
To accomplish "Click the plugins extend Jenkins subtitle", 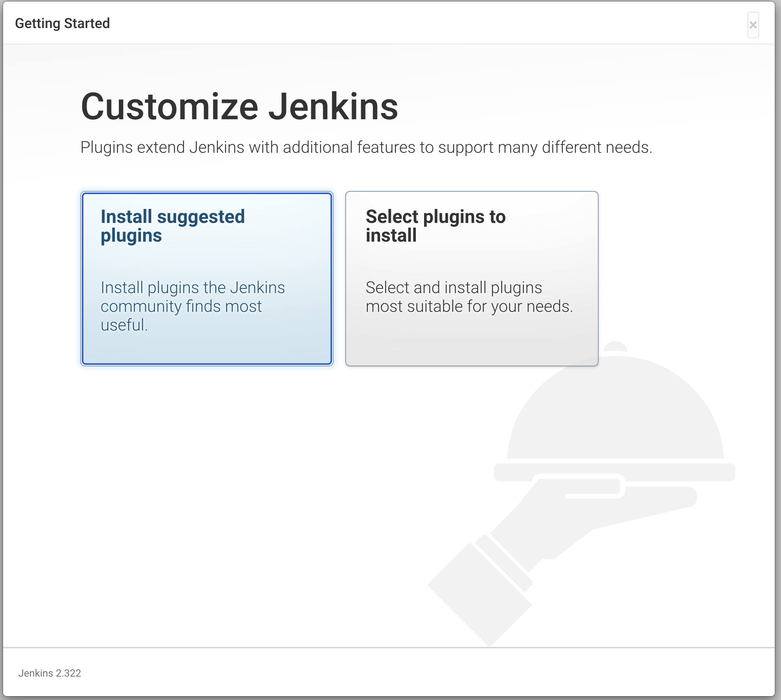I will (x=366, y=148).
